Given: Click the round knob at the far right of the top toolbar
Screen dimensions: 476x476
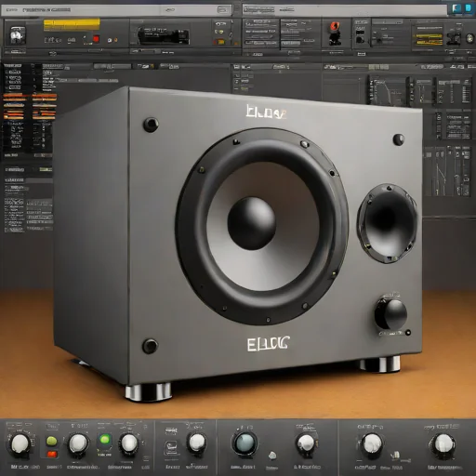Looking at the screenshot, I should pos(470,39).
